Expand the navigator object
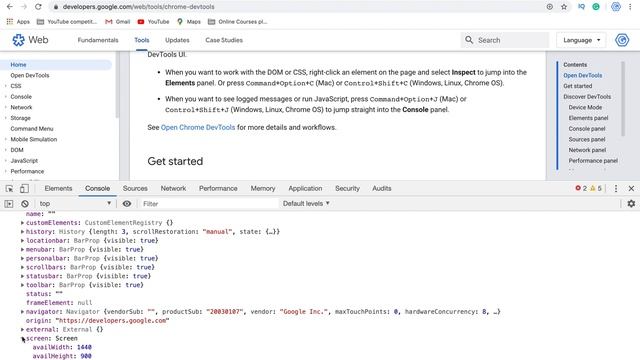This screenshot has height=360, width=640. 22,312
